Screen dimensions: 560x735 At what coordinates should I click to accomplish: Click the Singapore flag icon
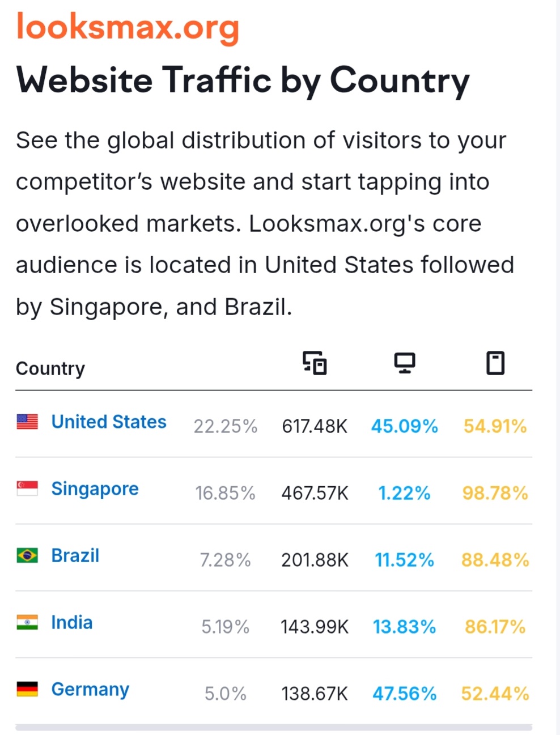pyautogui.click(x=27, y=488)
